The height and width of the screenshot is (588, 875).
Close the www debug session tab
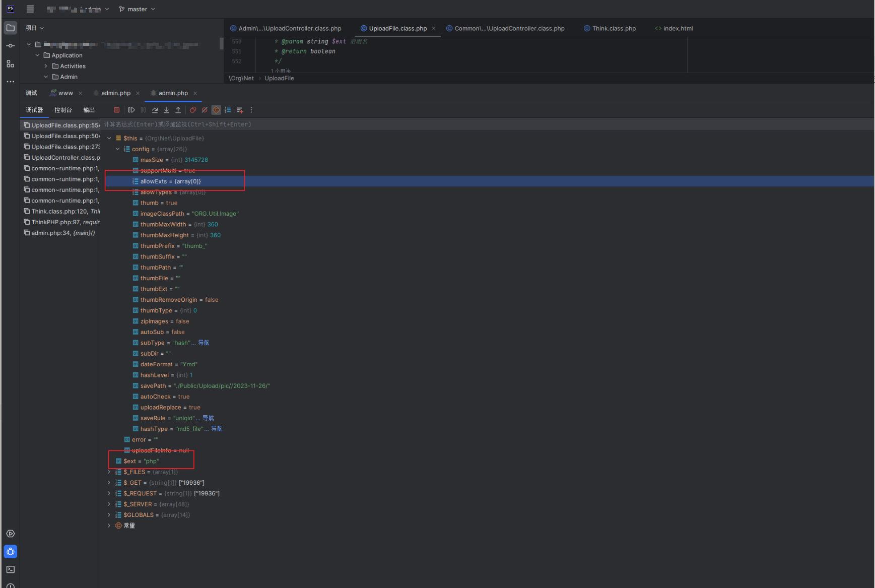[x=80, y=93]
